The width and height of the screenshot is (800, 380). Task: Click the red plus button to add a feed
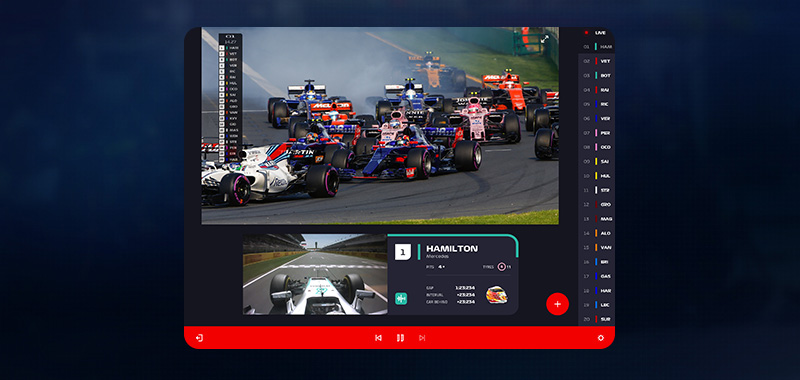557,304
